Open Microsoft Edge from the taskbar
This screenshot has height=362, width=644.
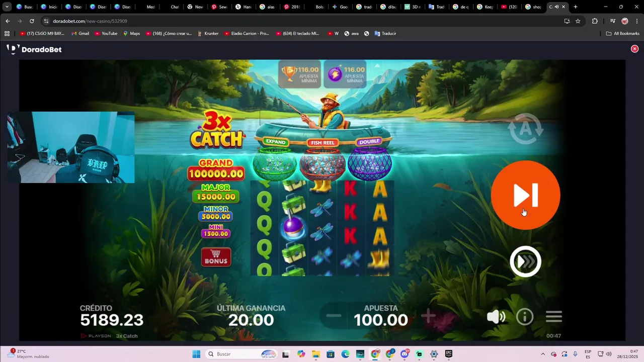(x=346, y=354)
